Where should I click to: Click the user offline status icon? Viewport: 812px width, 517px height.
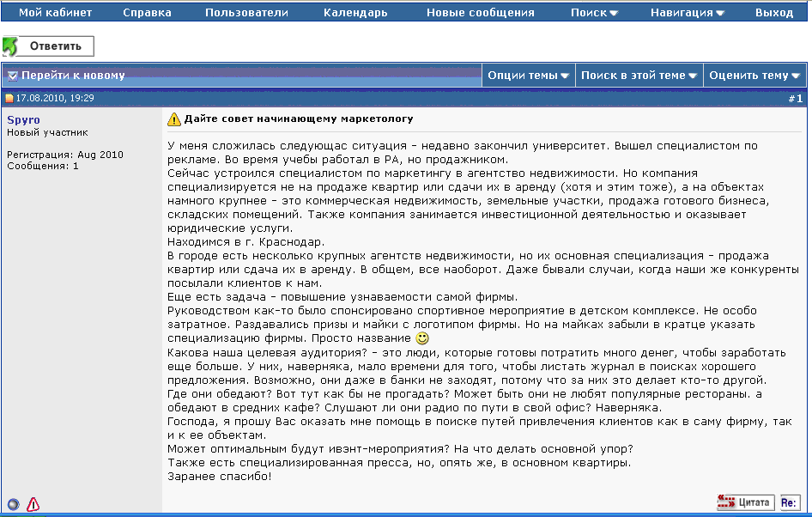pos(13,504)
